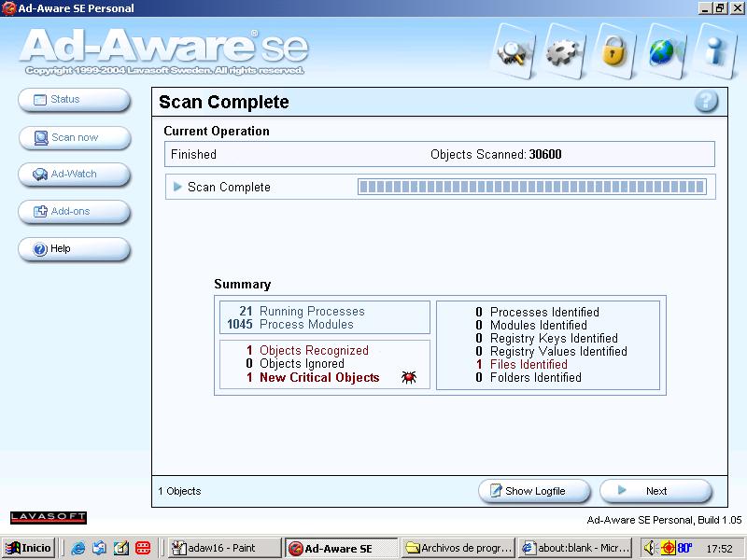Viewport: 747px width, 560px height.
Task: Click the blue arrow beside Scan Complete
Action: [x=177, y=187]
